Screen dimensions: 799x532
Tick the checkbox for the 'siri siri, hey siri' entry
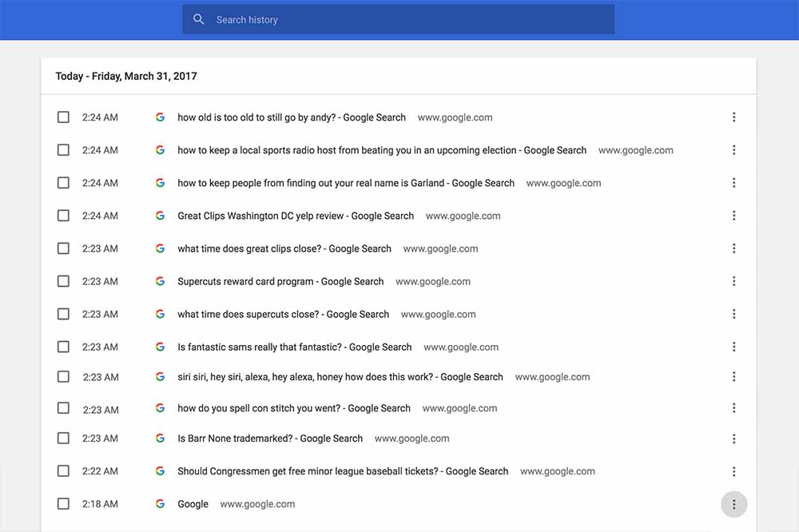(63, 376)
